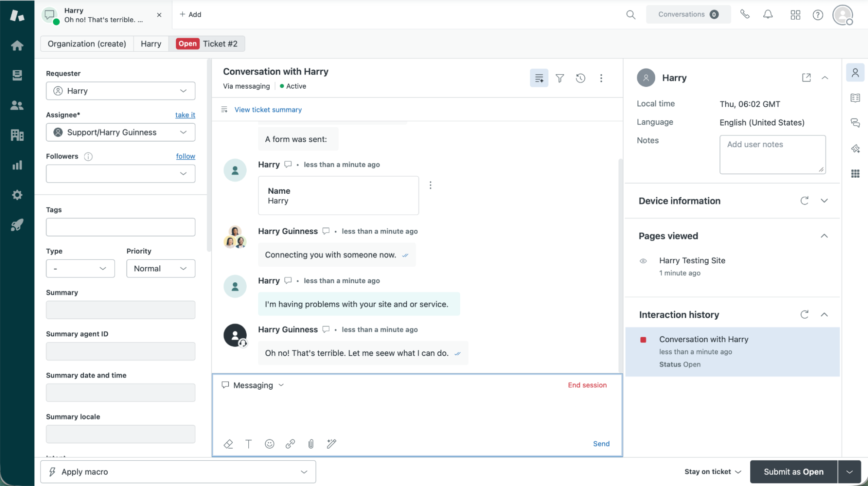Open text formatting with the T icon
The width and height of the screenshot is (868, 486).
point(248,443)
